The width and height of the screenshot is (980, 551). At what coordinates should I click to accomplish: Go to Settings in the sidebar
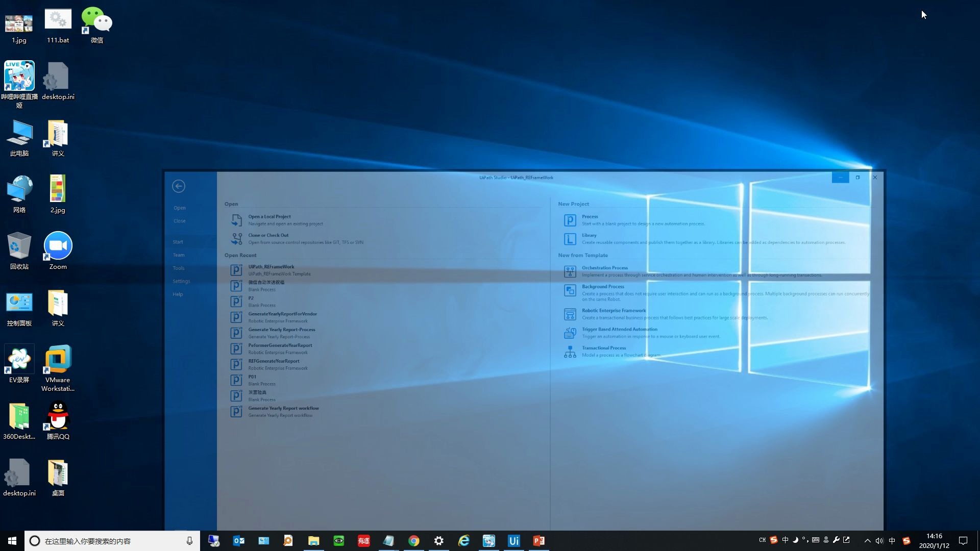pos(181,282)
